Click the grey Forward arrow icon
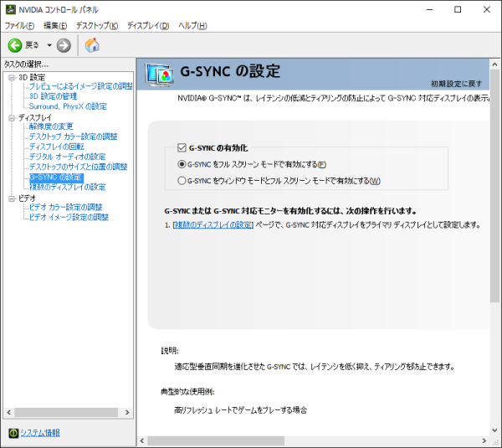This screenshot has height=448, width=502. pos(64,45)
